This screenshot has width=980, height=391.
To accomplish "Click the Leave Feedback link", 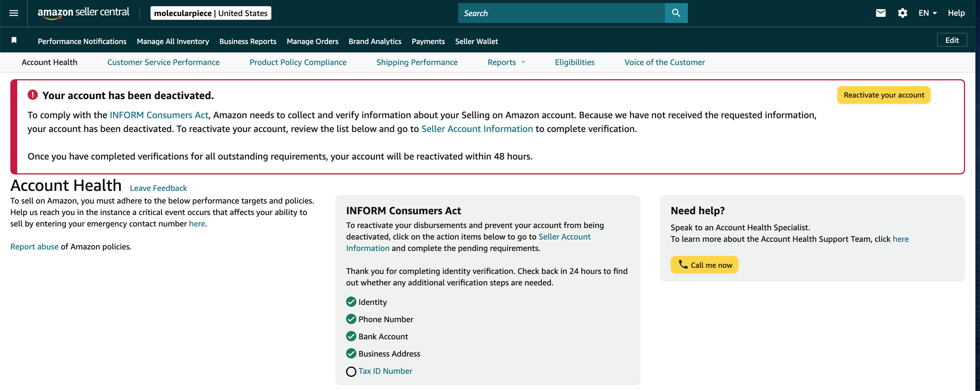I will 158,188.
